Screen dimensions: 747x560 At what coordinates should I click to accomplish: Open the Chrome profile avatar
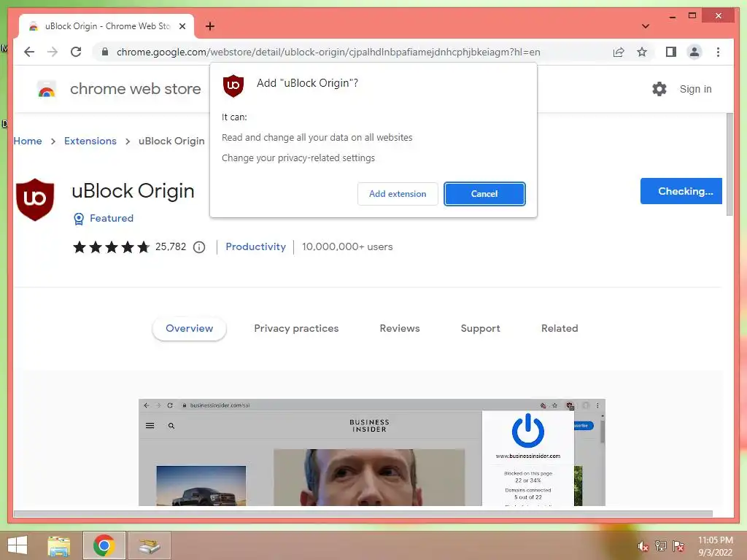(x=694, y=52)
